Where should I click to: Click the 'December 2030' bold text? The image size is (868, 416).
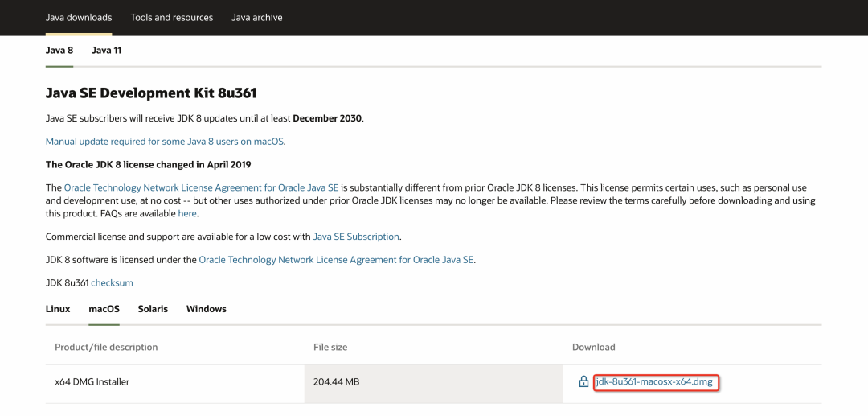327,118
